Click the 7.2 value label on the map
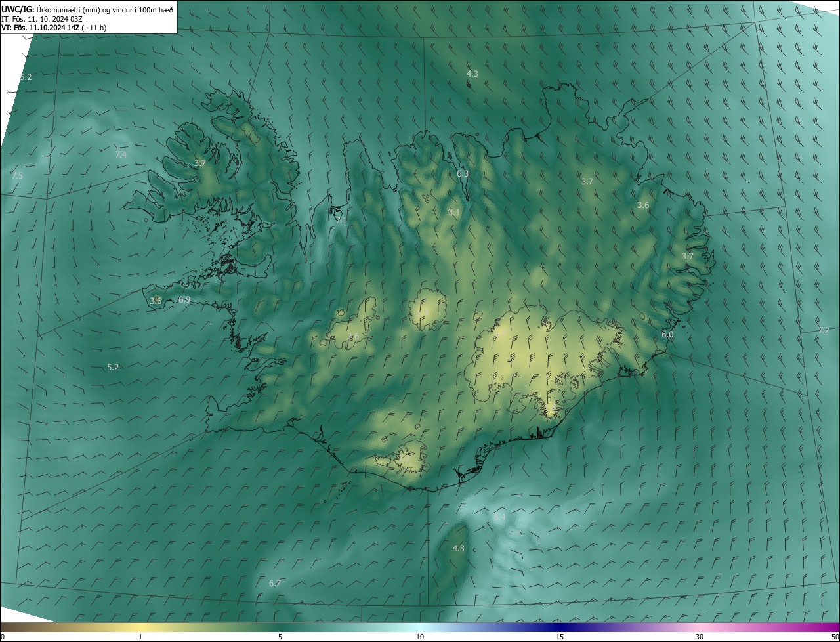Viewport: 840px width, 642px height. coord(824,330)
